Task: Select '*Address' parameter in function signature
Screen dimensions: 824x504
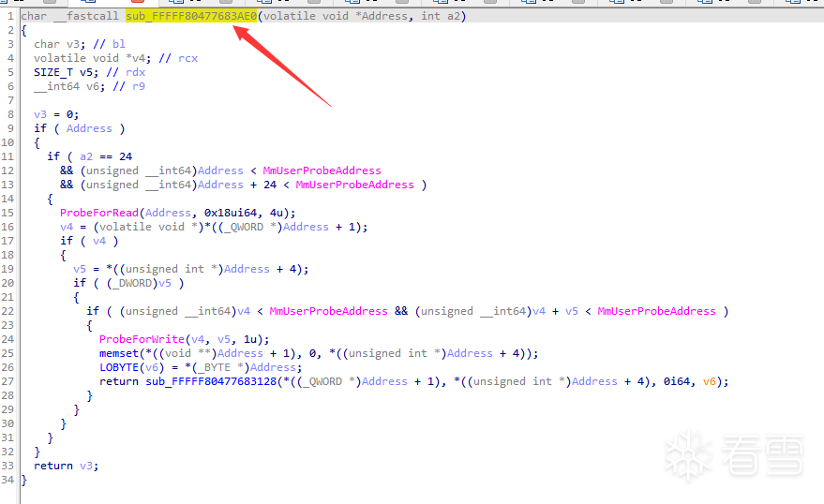Action: [382, 16]
